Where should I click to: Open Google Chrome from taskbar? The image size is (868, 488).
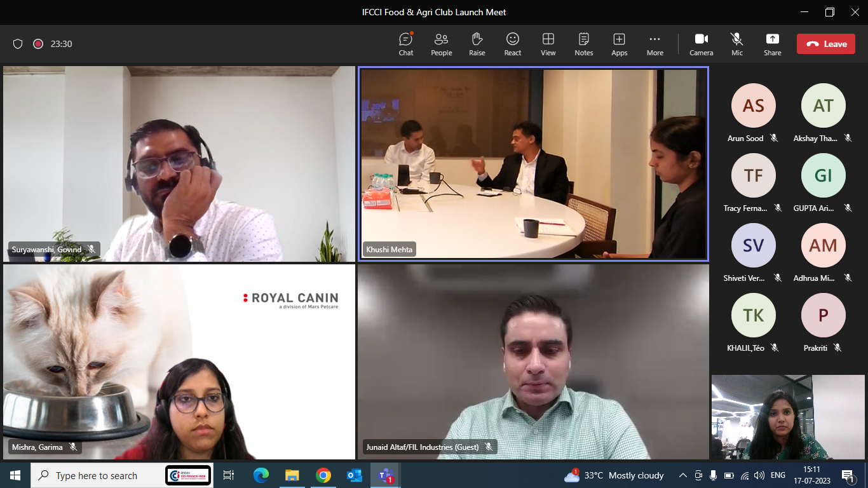(x=323, y=475)
